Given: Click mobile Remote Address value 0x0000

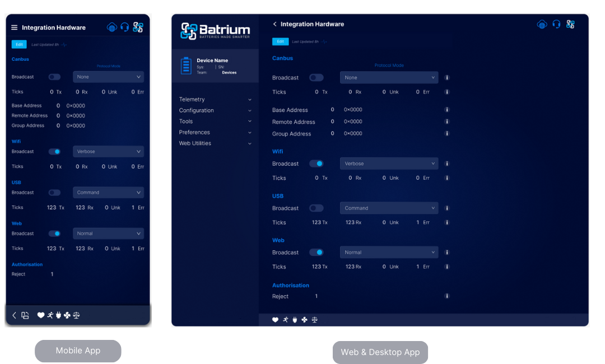Looking at the screenshot, I should click(76, 115).
